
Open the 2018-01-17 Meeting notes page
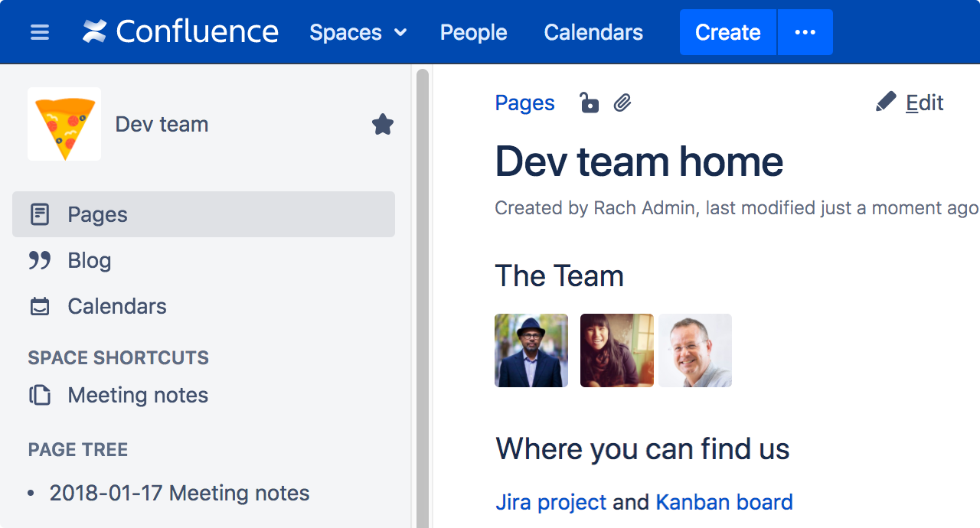tap(179, 493)
